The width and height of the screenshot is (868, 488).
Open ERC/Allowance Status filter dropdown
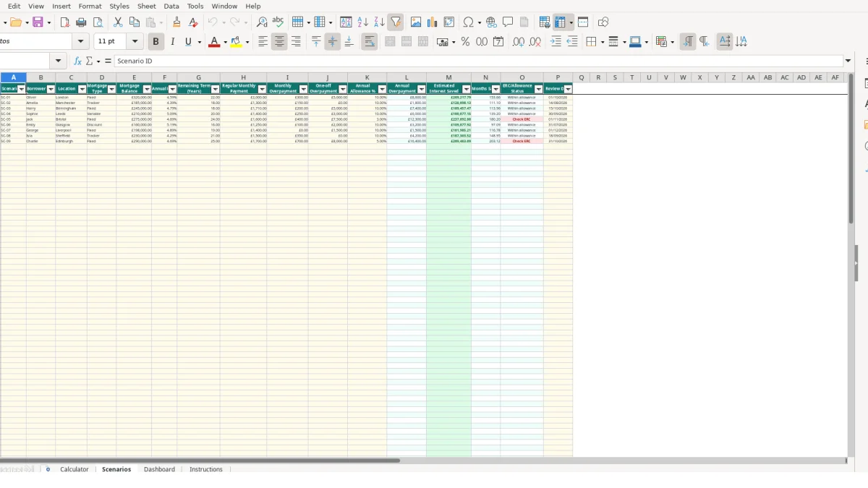[538, 89]
